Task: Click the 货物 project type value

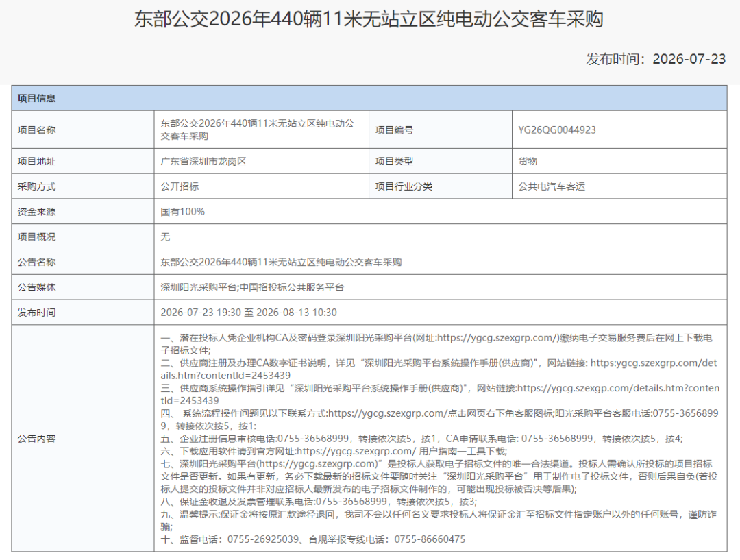Action: (528, 162)
